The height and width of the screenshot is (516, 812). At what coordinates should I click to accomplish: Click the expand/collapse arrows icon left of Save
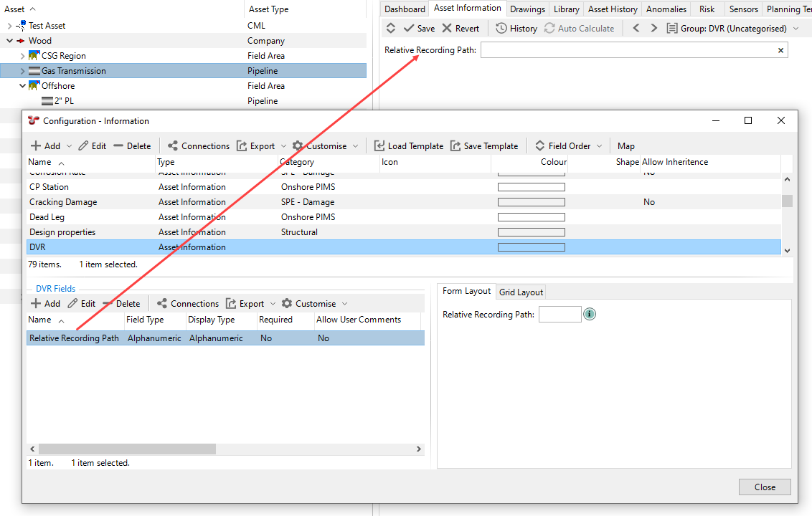(x=391, y=29)
